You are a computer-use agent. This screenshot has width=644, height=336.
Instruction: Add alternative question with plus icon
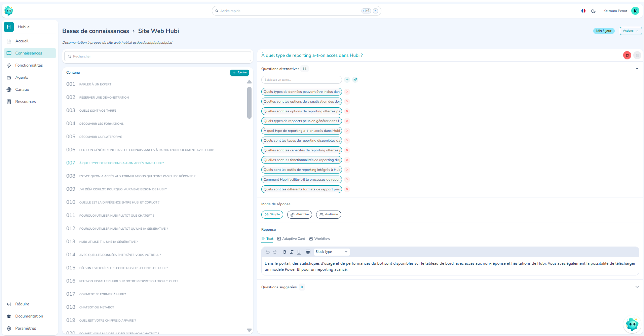click(347, 80)
